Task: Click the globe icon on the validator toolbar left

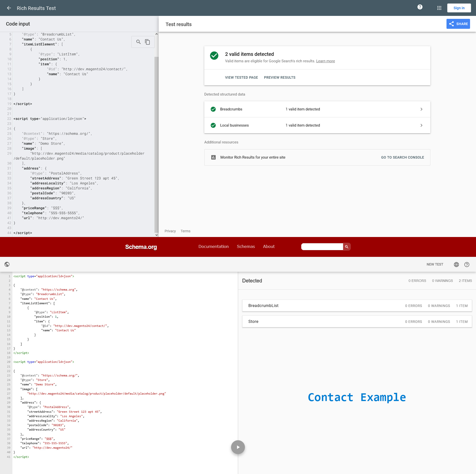Action: click(x=7, y=264)
